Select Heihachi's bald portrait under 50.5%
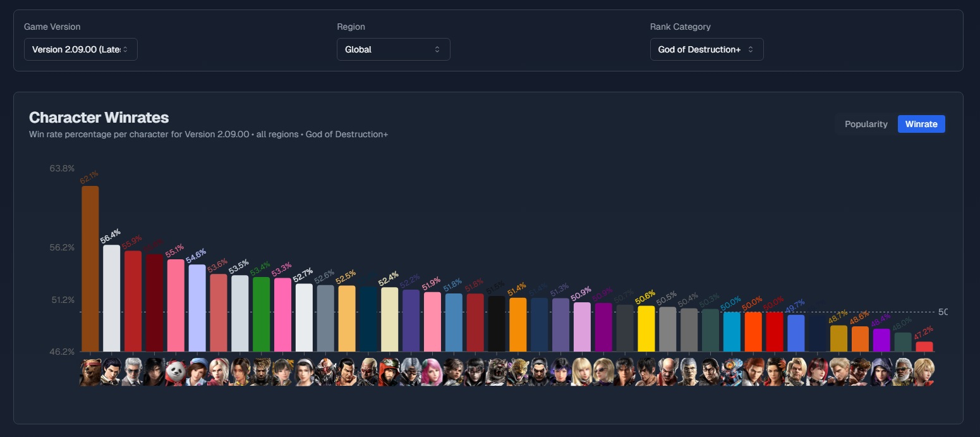Viewport: 980px width, 437px height. 667,372
